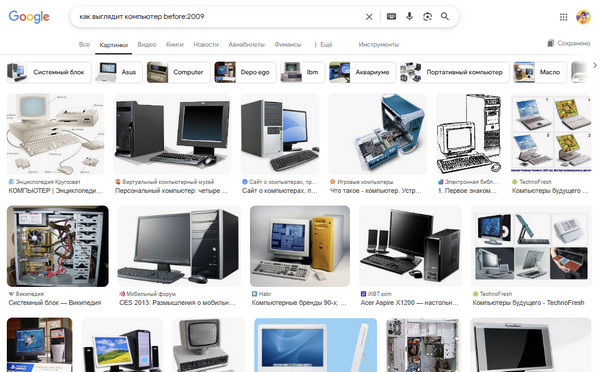The image size is (600, 372).
Task: Select the Системный блок filter chip
Action: [x=49, y=72]
